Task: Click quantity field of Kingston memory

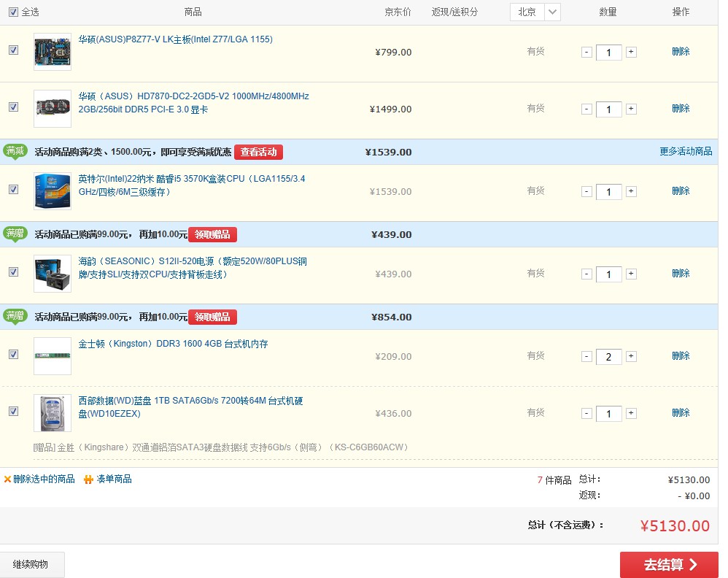Action: 608,357
